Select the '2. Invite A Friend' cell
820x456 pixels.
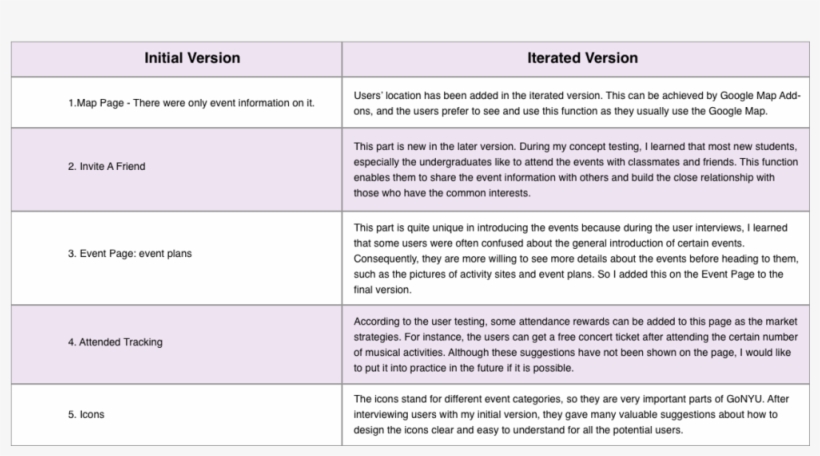[106, 166]
